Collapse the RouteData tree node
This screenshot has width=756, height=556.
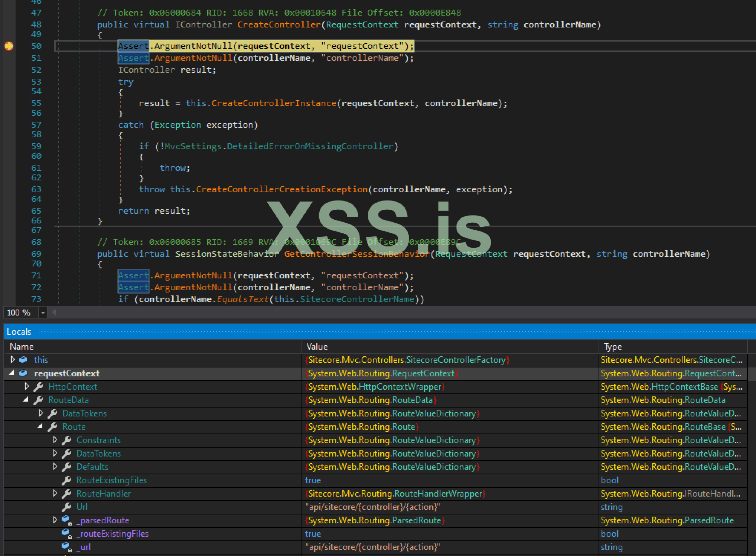click(26, 400)
